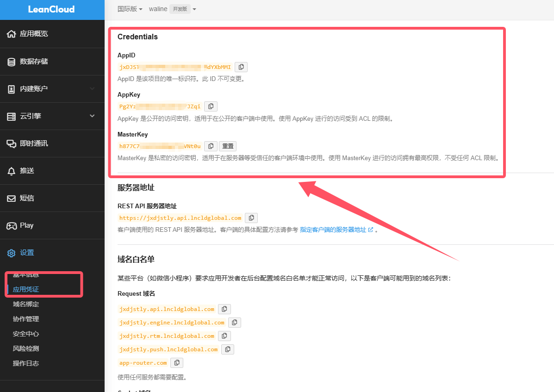Open the 国际版 region dropdown
The width and height of the screenshot is (554, 392).
130,9
